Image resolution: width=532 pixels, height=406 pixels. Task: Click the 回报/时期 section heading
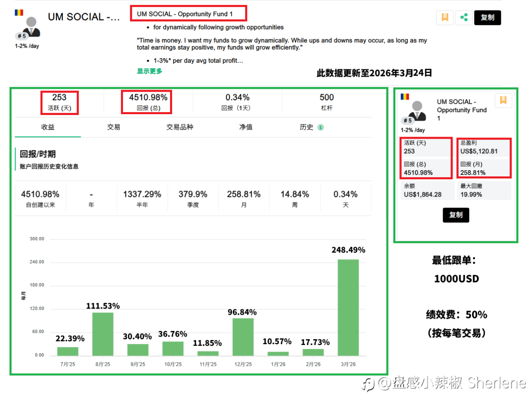pyautogui.click(x=38, y=154)
